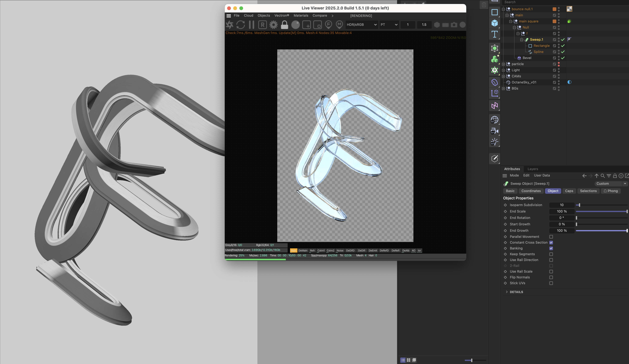The image size is (629, 364).
Task: Toggle the green enable checkmark on Bevel
Action: click(563, 58)
